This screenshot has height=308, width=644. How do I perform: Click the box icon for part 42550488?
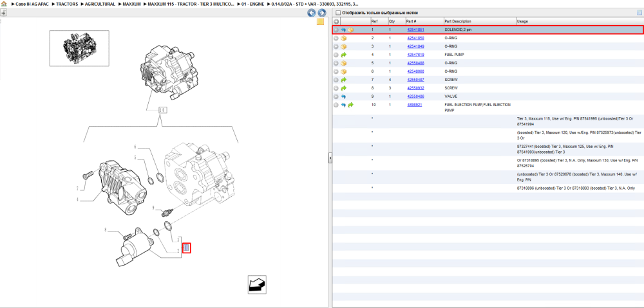pyautogui.click(x=343, y=63)
